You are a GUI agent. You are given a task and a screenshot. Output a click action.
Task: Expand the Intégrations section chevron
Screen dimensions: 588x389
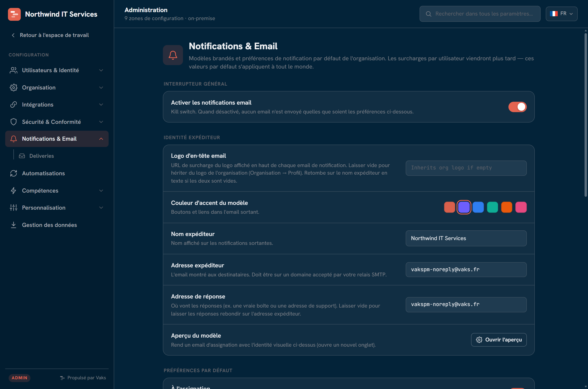101,105
